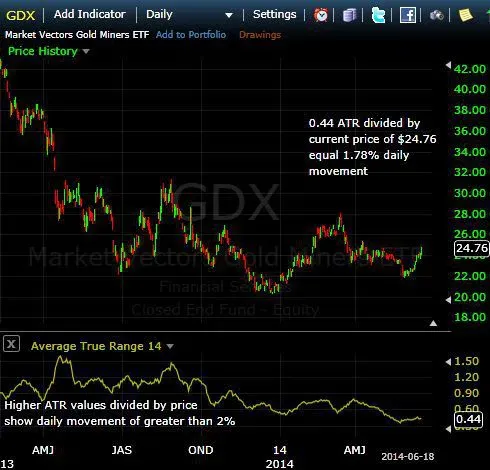
Task: Click the camera snapshot icon
Action: [436, 15]
